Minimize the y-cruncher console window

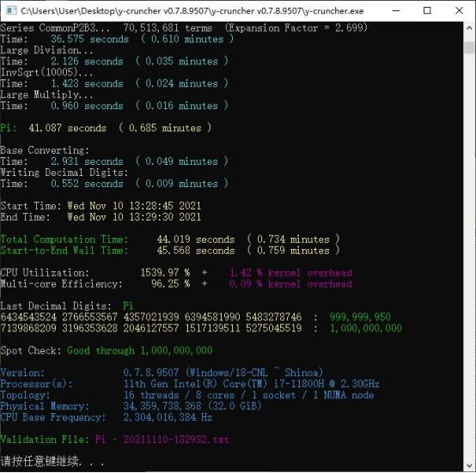point(396,10)
